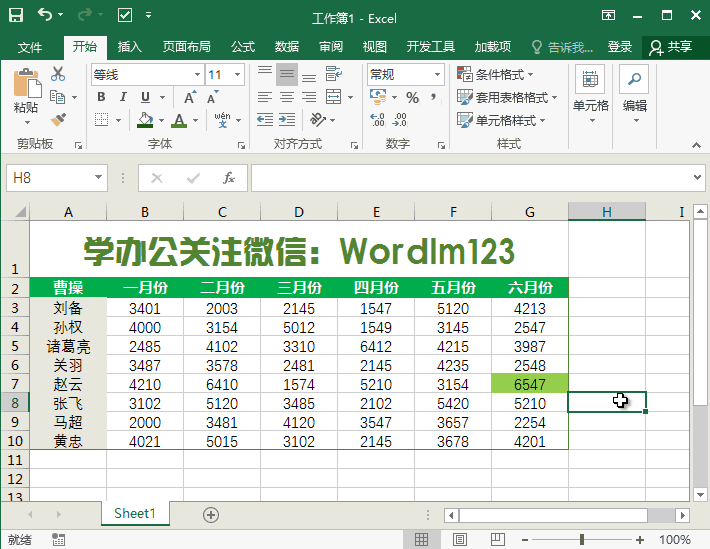The image size is (710, 549).
Task: Switch to Page Layout view icon
Action: (457, 540)
